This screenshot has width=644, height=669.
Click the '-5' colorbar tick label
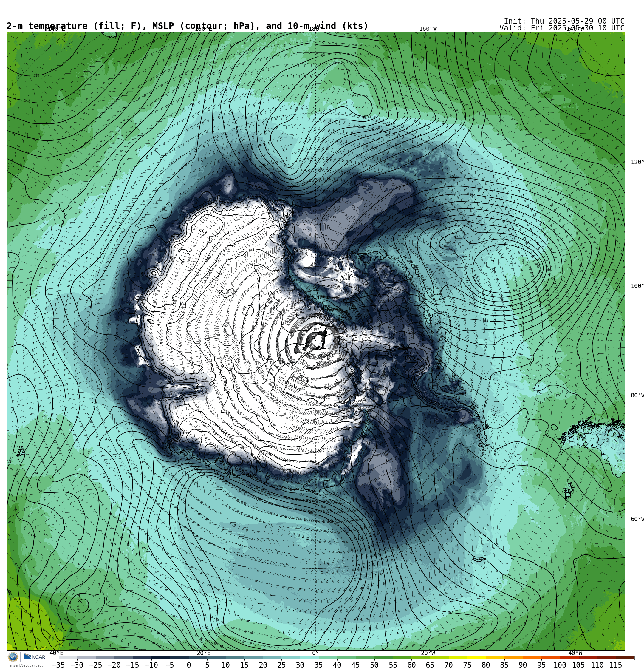[169, 665]
